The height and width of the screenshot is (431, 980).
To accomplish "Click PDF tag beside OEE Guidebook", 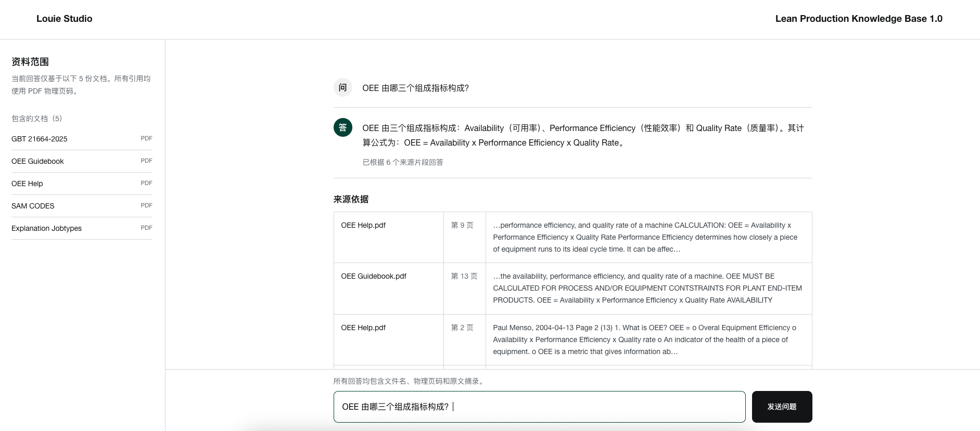I will [x=146, y=161].
